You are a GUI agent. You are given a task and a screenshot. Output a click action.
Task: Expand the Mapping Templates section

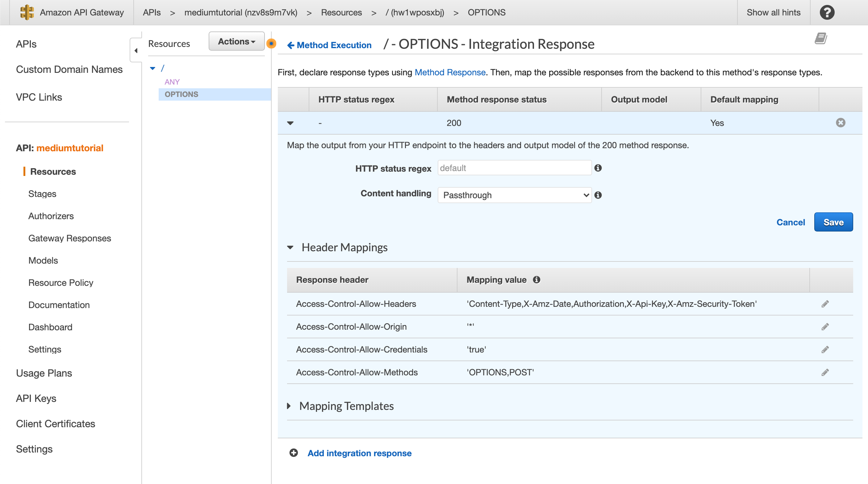[x=289, y=406]
